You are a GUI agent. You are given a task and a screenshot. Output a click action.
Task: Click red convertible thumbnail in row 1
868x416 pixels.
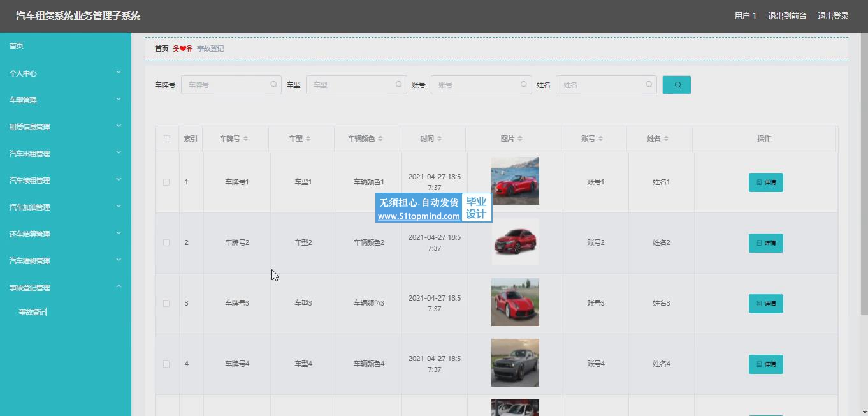(x=515, y=181)
